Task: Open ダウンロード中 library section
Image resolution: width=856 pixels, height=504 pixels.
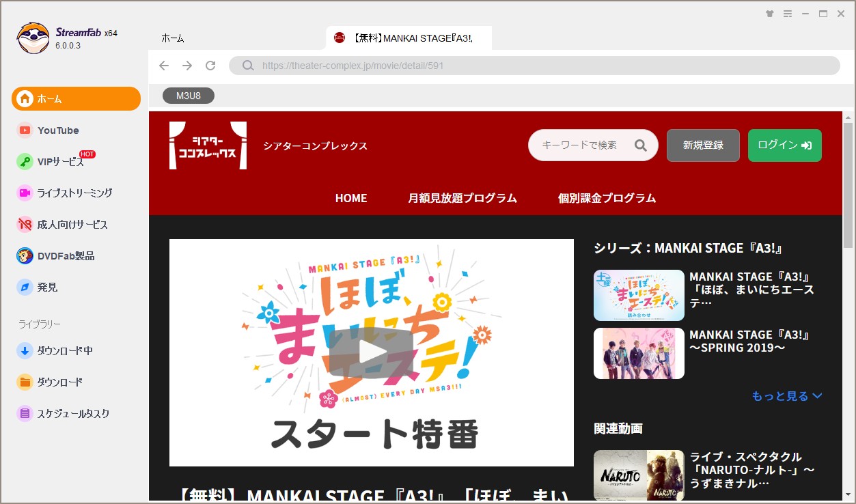Action: (55, 350)
